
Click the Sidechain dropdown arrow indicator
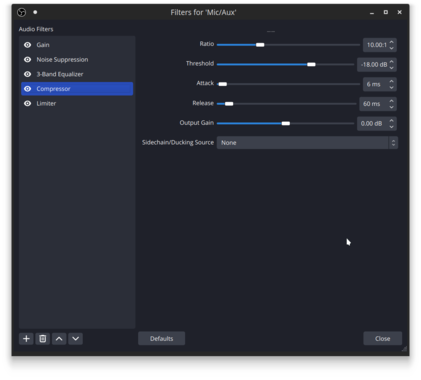393,143
